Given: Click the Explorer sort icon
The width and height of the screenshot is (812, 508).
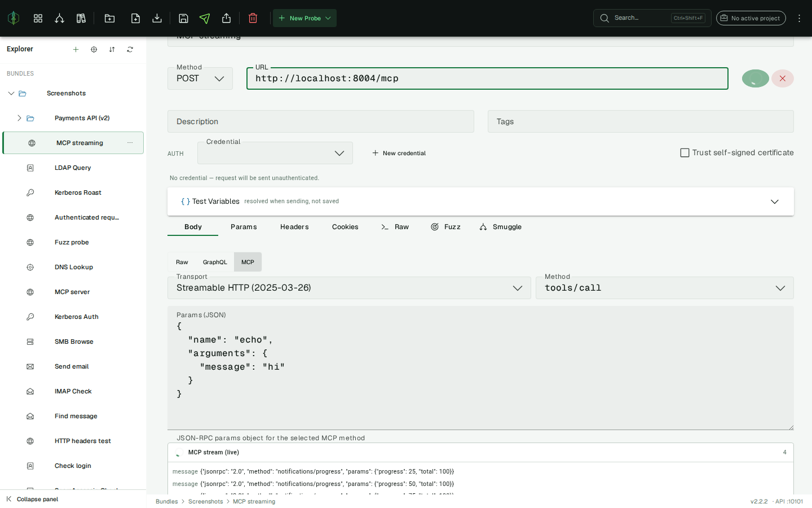Looking at the screenshot, I should coord(112,49).
